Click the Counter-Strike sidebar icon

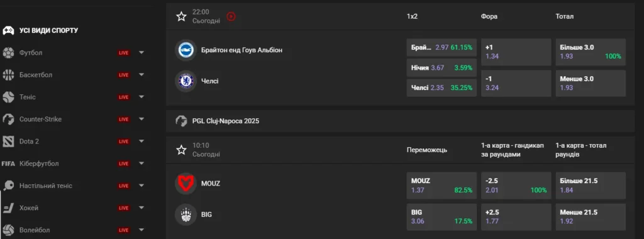[x=8, y=119]
